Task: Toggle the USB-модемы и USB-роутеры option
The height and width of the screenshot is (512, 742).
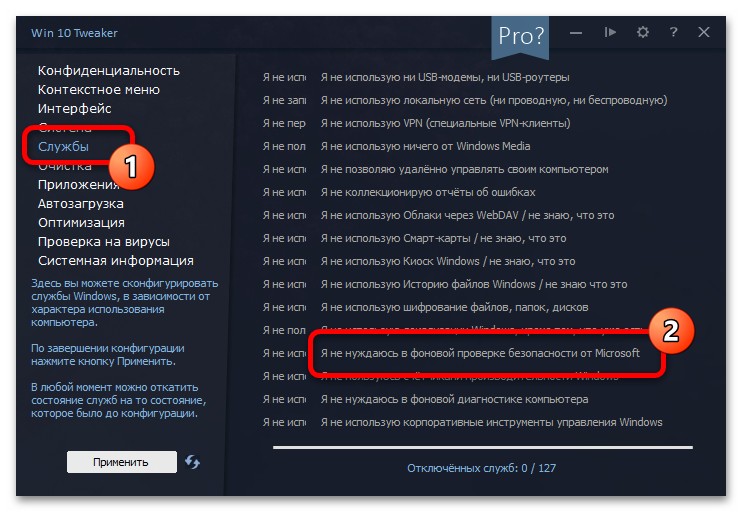Action: click(445, 77)
